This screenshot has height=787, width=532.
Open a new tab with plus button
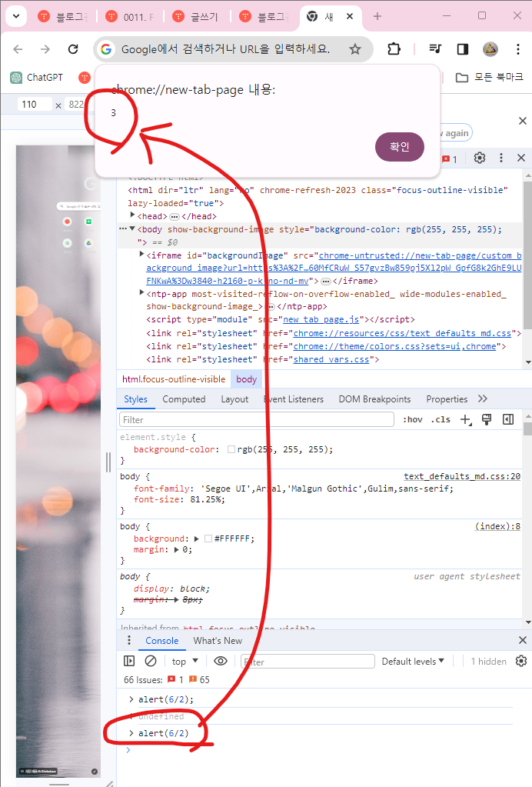tap(377, 16)
